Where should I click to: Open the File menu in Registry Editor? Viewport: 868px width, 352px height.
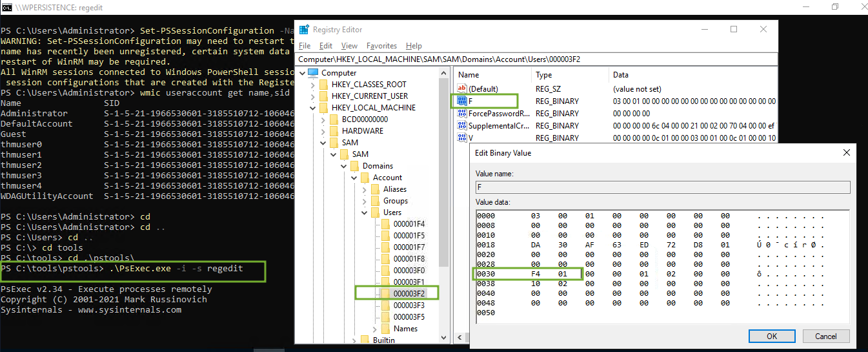coord(305,46)
